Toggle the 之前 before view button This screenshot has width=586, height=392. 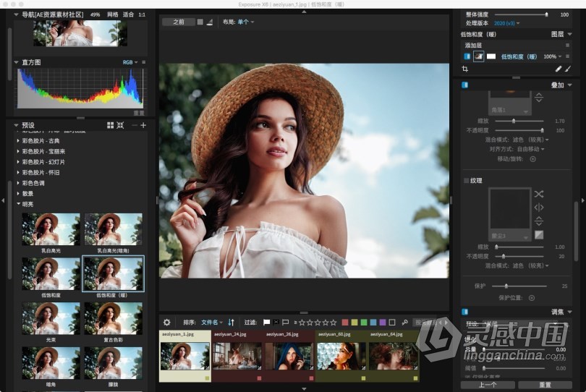coord(179,22)
